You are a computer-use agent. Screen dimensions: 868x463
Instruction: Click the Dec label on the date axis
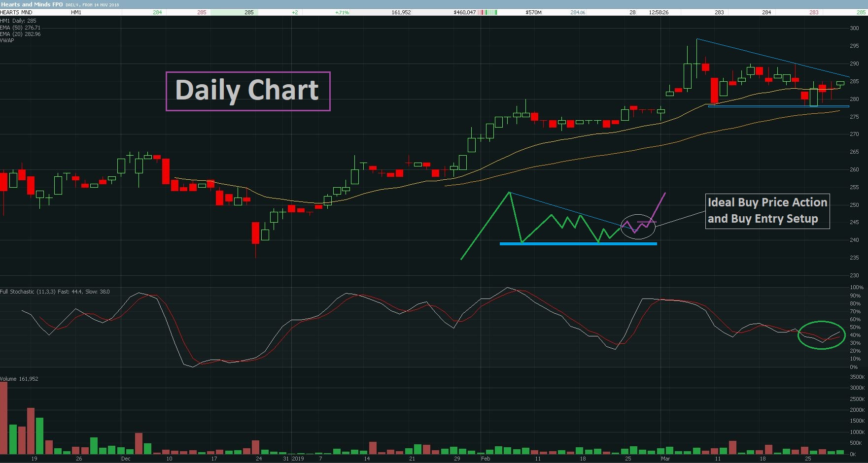(126, 459)
